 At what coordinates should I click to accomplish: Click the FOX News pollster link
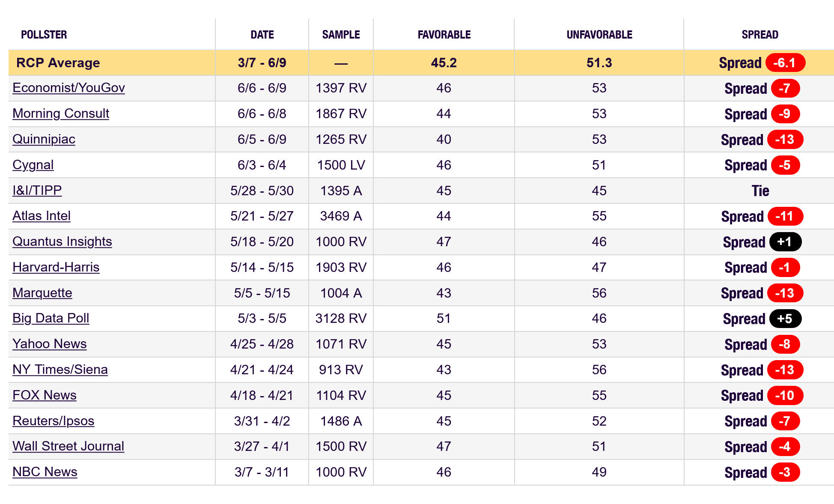tap(44, 395)
